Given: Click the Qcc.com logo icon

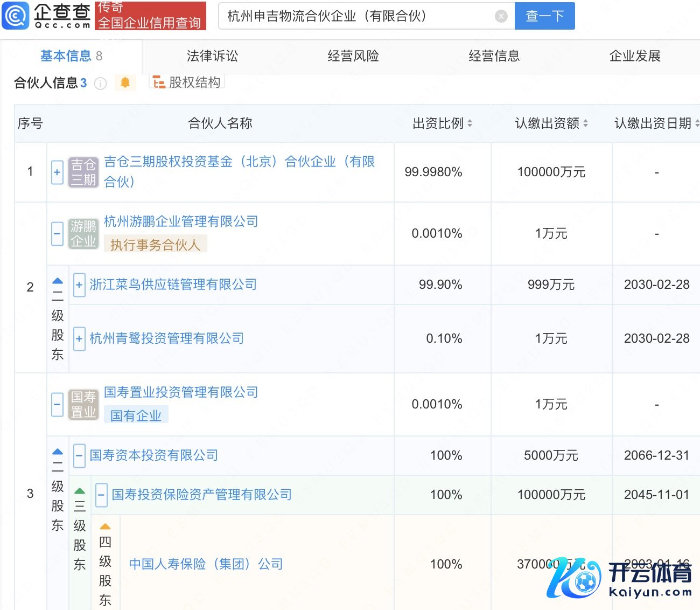Looking at the screenshot, I should [16, 16].
